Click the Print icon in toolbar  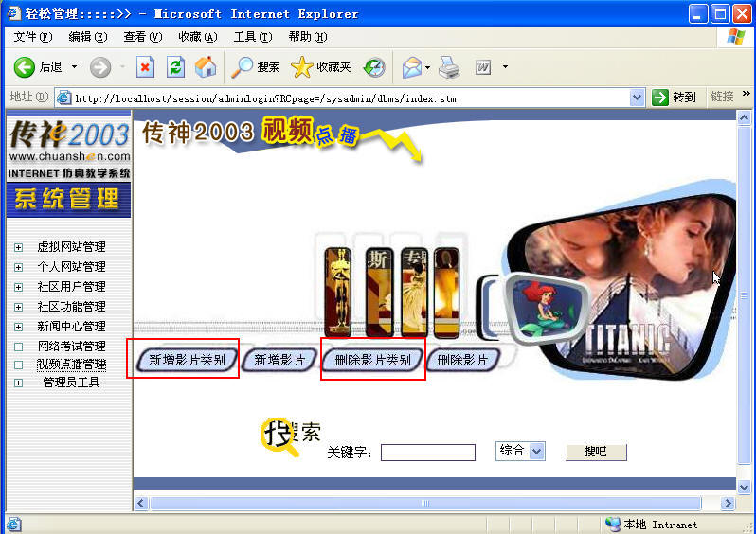click(449, 67)
